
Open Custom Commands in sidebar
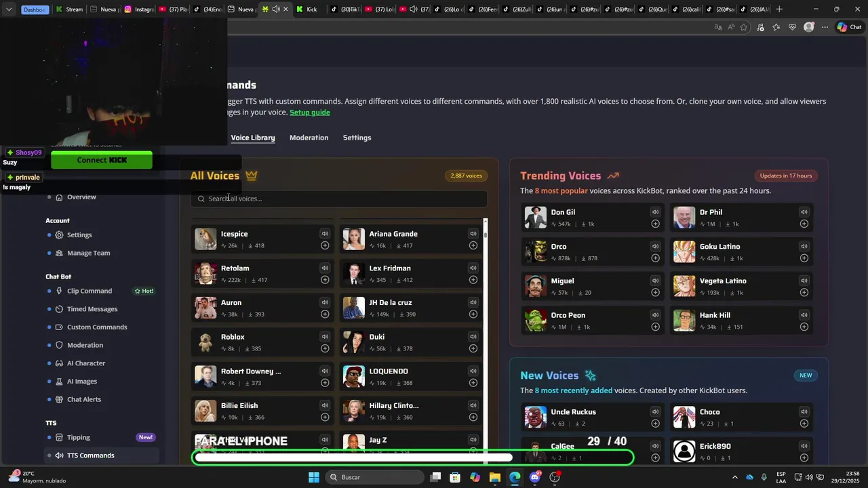(x=97, y=327)
